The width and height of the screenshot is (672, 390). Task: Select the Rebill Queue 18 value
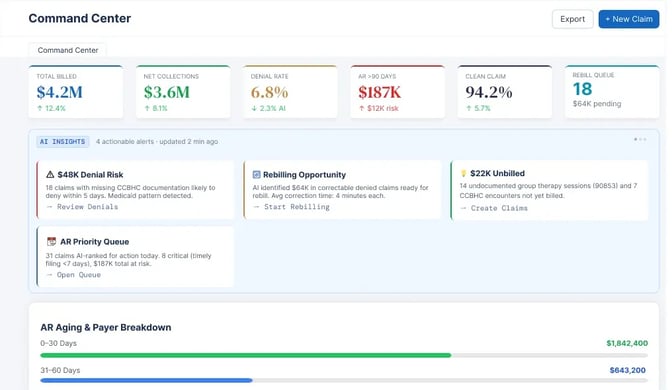coord(582,89)
